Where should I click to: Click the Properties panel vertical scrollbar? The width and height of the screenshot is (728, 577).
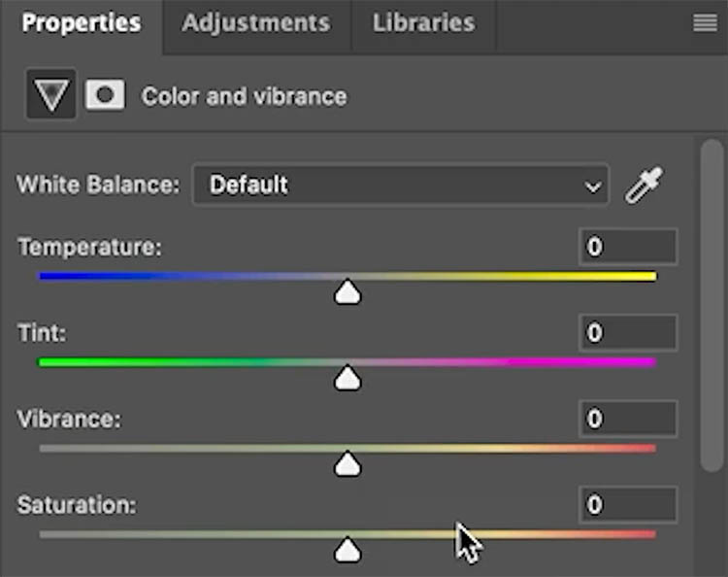pos(712,301)
